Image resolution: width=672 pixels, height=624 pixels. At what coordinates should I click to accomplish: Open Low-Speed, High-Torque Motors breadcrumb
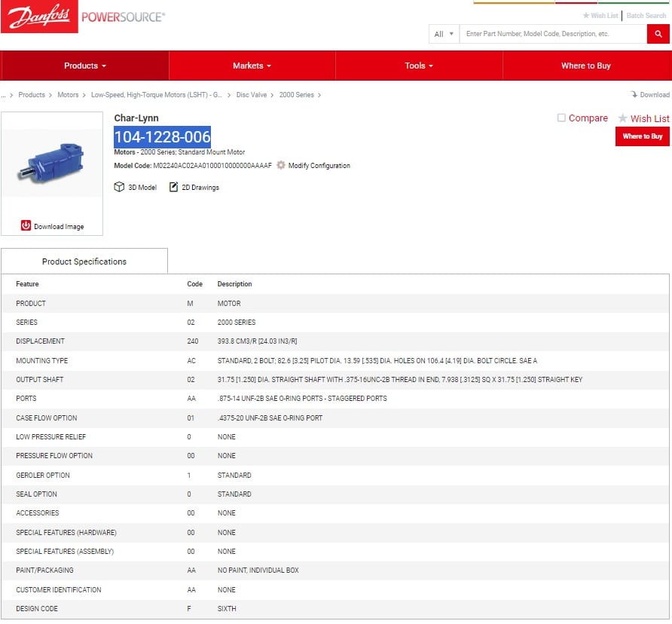click(x=157, y=95)
